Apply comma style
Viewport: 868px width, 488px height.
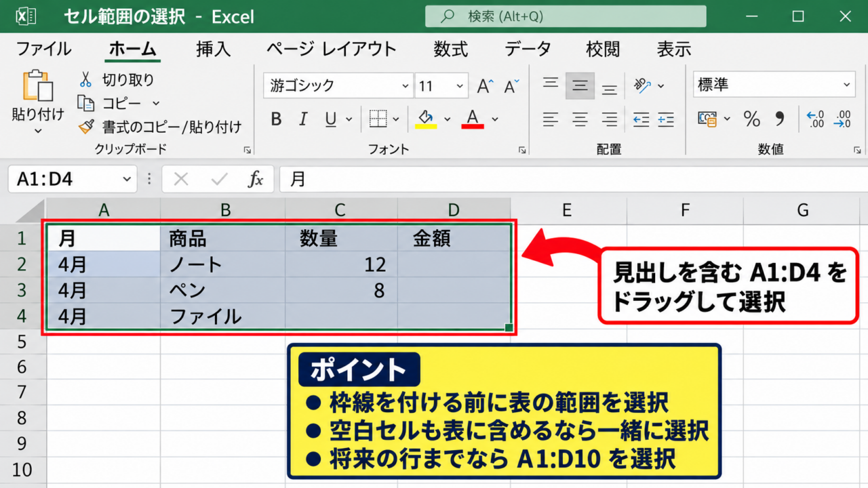(x=779, y=119)
